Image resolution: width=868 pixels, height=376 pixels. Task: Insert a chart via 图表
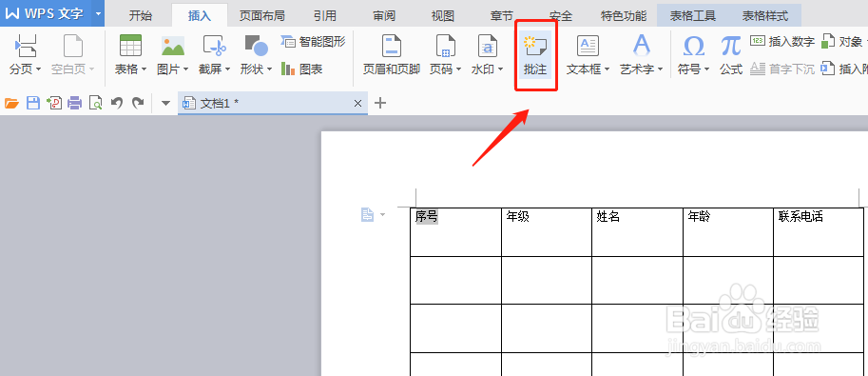(301, 69)
